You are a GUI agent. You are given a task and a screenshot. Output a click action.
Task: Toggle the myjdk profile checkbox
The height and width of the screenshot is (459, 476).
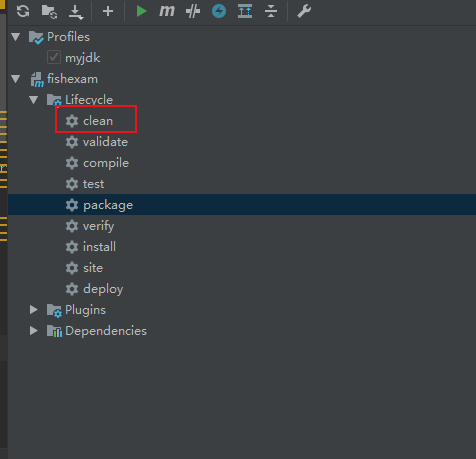tap(54, 57)
